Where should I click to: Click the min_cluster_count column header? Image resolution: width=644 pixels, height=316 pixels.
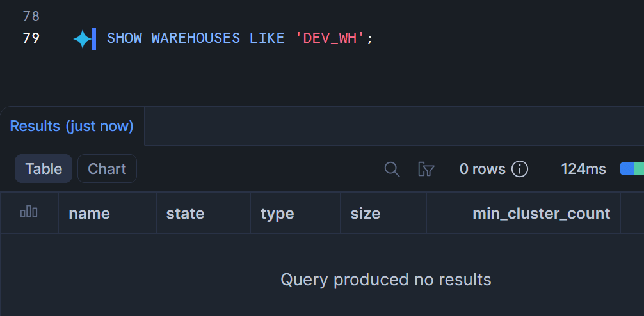[x=541, y=214]
